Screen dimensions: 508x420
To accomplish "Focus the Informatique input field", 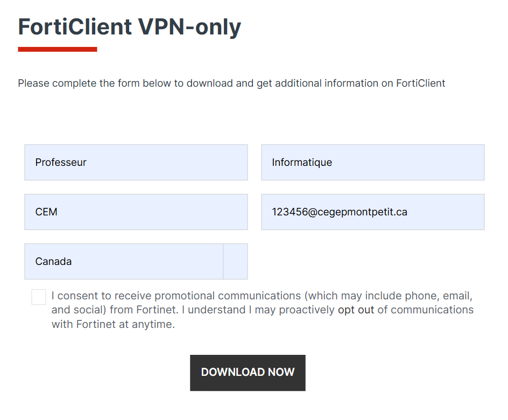I will click(x=372, y=162).
